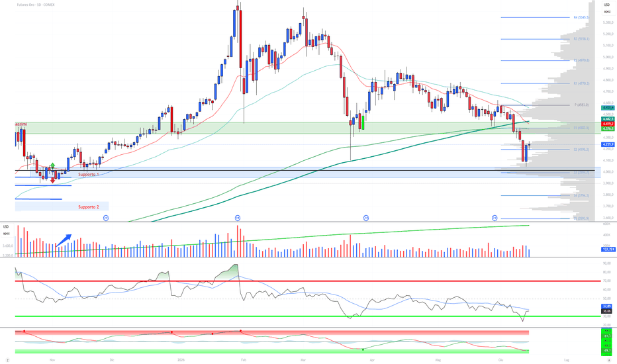Click the Z timezone button bottom-left

pos(7,360)
